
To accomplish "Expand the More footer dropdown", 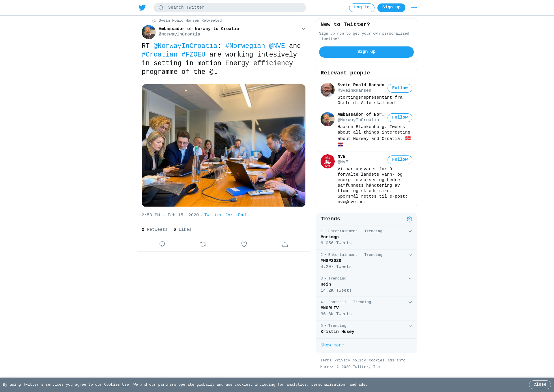I will [327, 367].
